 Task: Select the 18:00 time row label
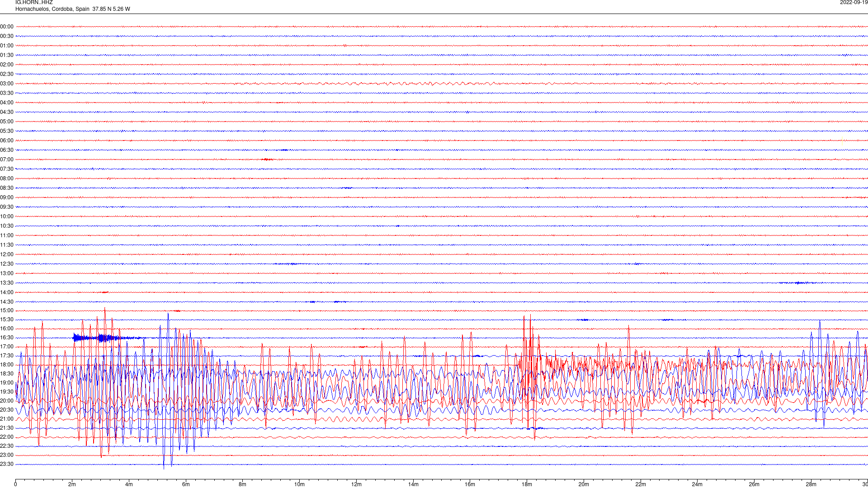click(x=7, y=365)
